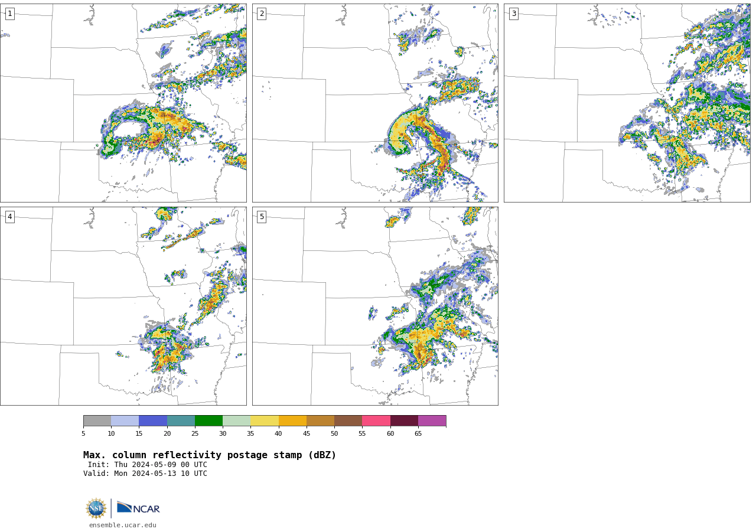Screen dimensions: 756x532
Task: Open ensemble member 3 reflectivity panel
Action: [627, 103]
